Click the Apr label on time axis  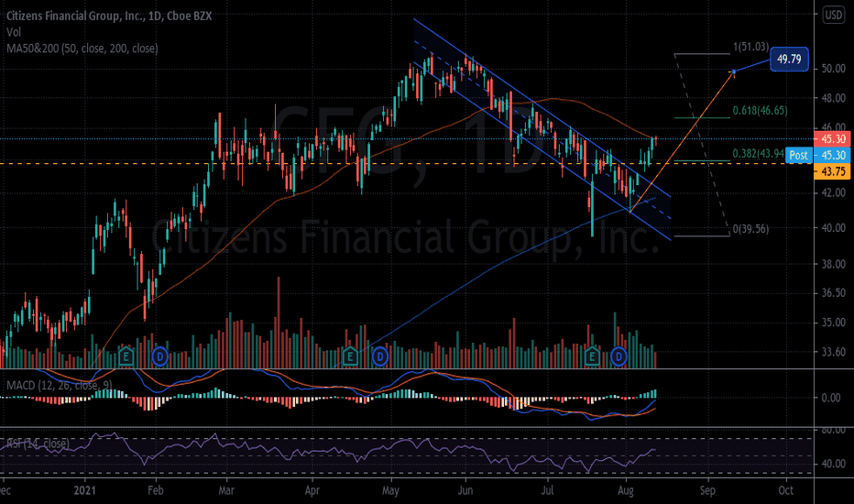coord(312,490)
